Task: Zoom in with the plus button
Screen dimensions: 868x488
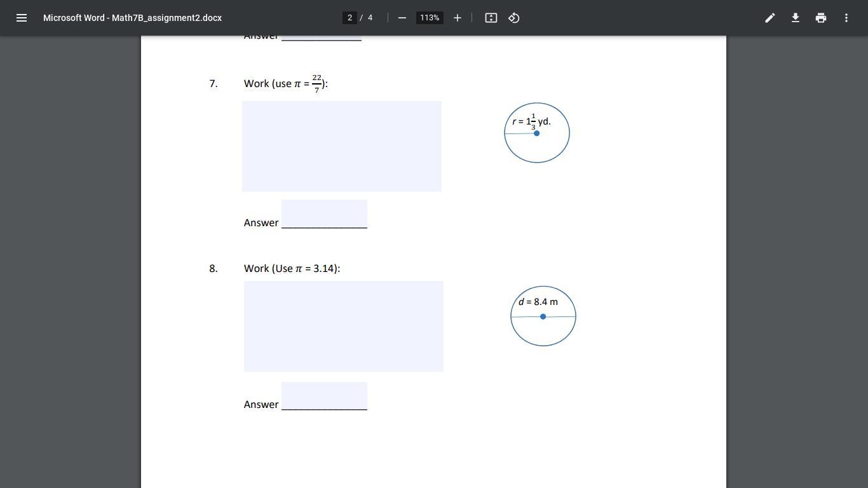Action: pyautogui.click(x=458, y=18)
